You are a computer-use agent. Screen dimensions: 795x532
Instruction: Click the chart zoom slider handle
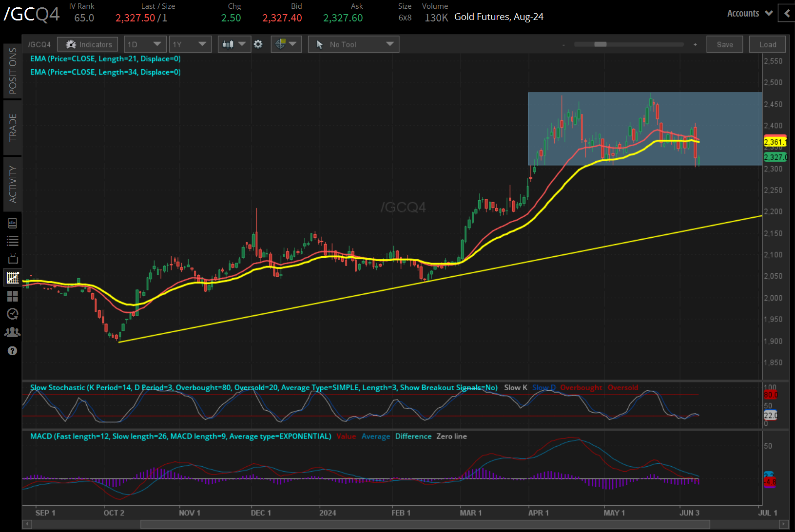pyautogui.click(x=600, y=44)
